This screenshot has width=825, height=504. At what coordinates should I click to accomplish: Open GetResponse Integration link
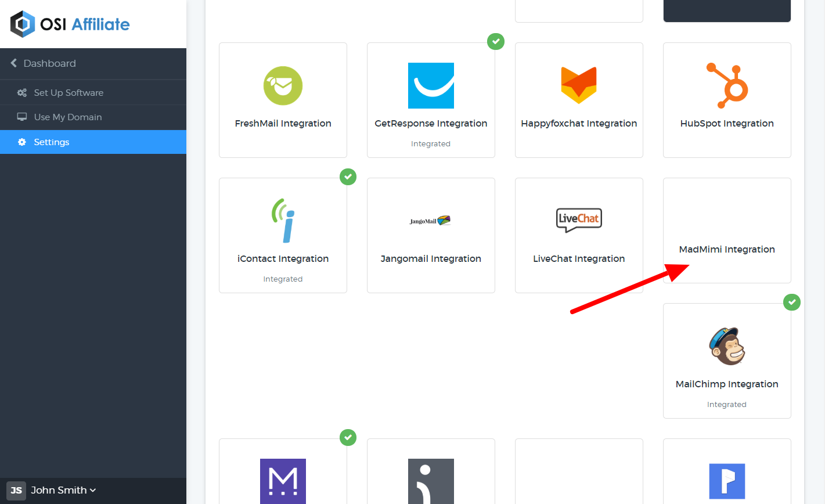click(431, 124)
